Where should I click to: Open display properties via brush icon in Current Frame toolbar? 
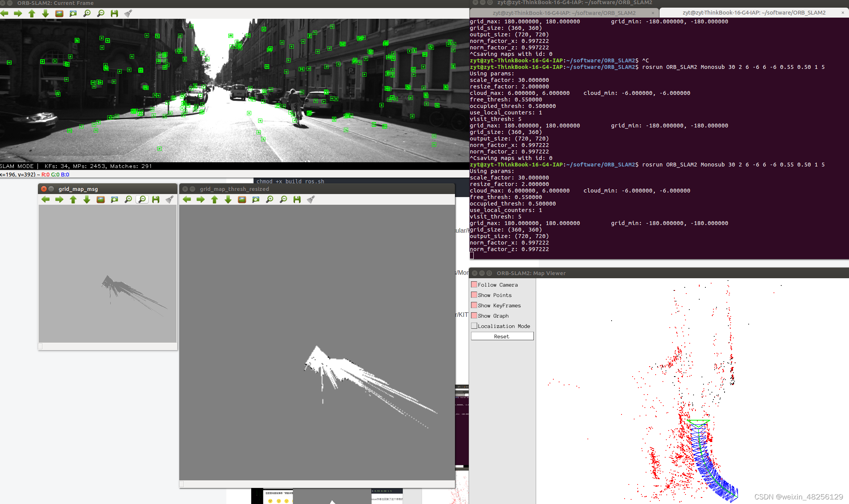129,13
